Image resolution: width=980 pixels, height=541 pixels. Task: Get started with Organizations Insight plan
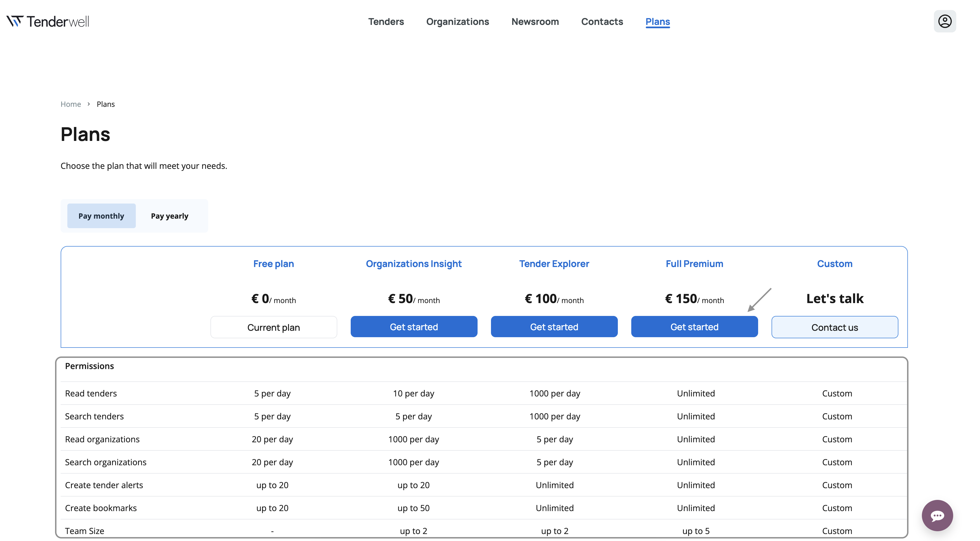414,327
